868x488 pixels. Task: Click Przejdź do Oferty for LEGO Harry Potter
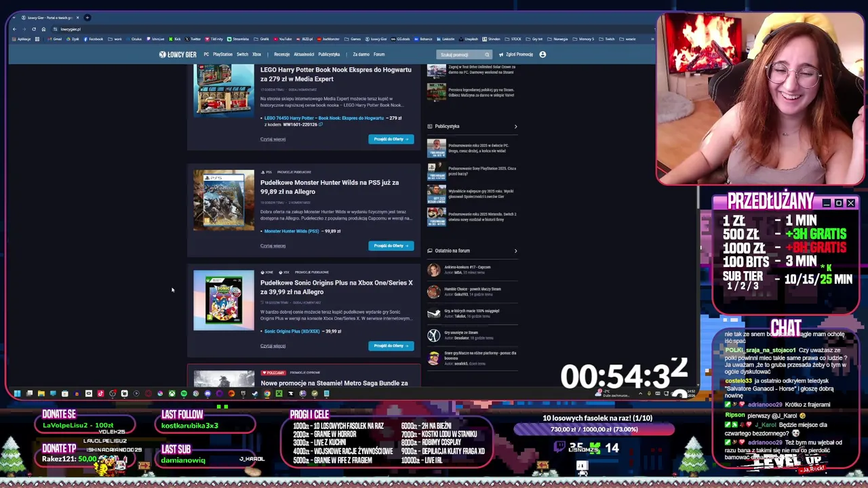pyautogui.click(x=391, y=139)
